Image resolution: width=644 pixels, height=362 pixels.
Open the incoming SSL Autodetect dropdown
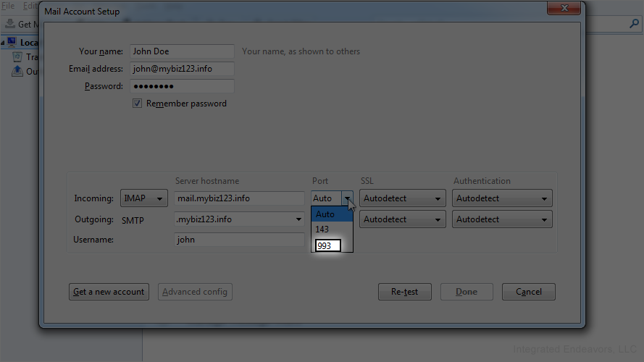click(x=403, y=198)
